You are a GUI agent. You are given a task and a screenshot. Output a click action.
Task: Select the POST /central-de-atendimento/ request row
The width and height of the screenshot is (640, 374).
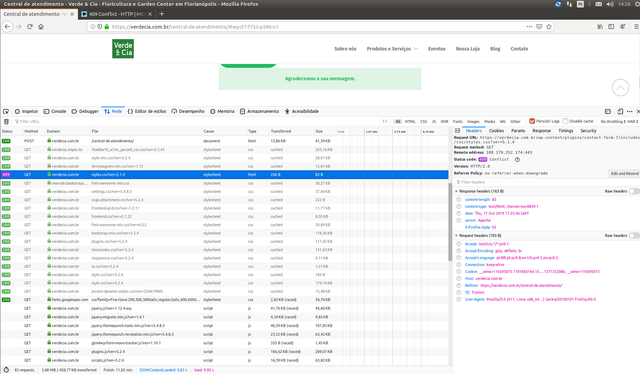(224, 141)
